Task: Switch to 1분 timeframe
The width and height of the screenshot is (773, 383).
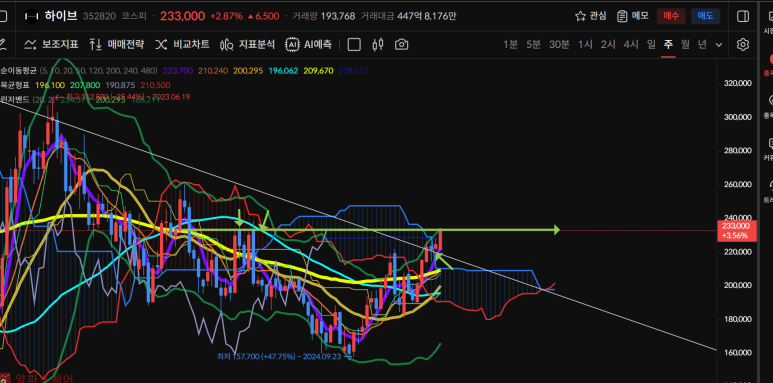Action: pyautogui.click(x=510, y=44)
